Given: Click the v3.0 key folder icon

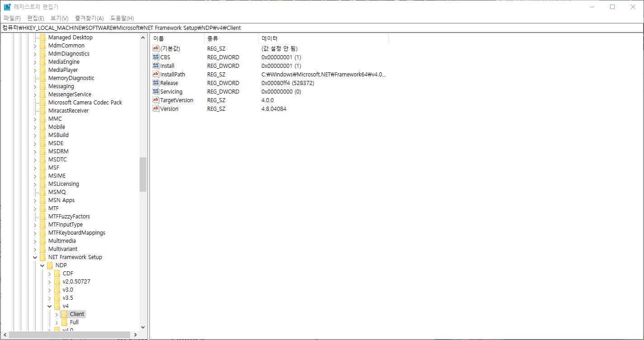Looking at the screenshot, I should [57, 289].
